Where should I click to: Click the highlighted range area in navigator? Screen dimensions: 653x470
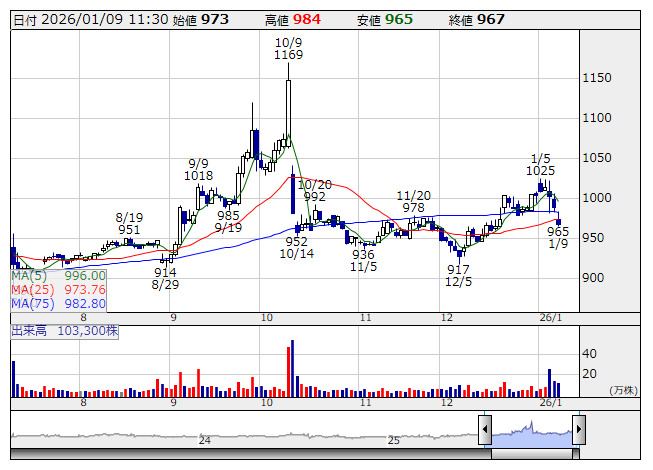pyautogui.click(x=532, y=434)
